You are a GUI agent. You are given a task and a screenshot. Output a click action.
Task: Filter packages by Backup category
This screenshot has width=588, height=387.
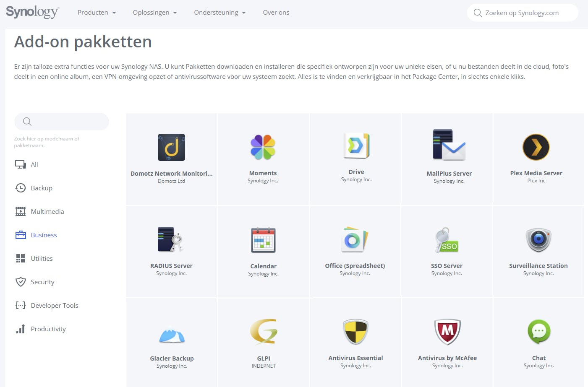42,188
